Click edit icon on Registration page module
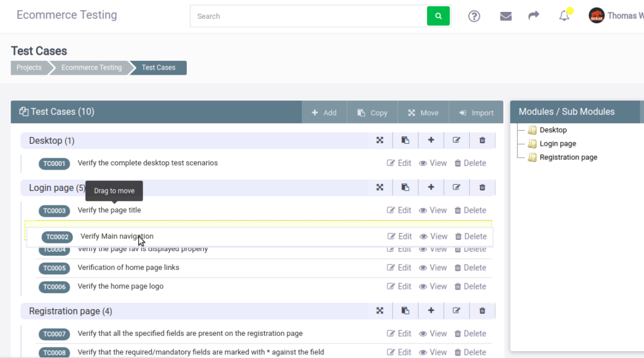Viewport: 644px width, 358px height. point(457,311)
